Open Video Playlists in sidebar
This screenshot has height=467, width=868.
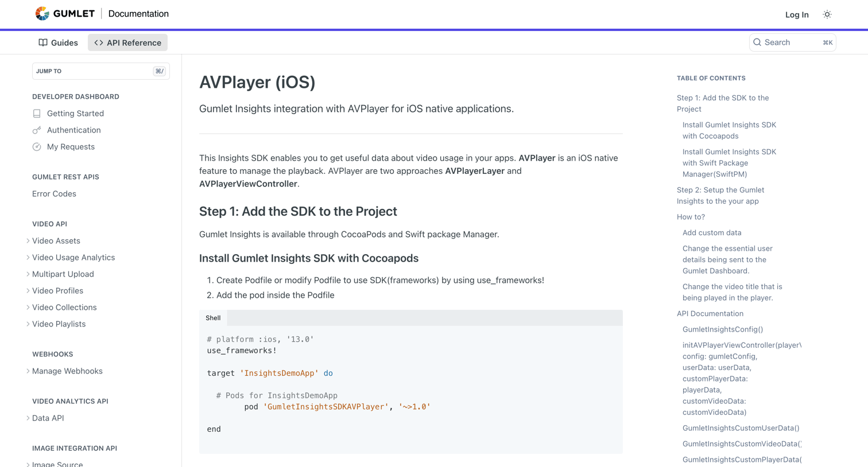coord(59,324)
